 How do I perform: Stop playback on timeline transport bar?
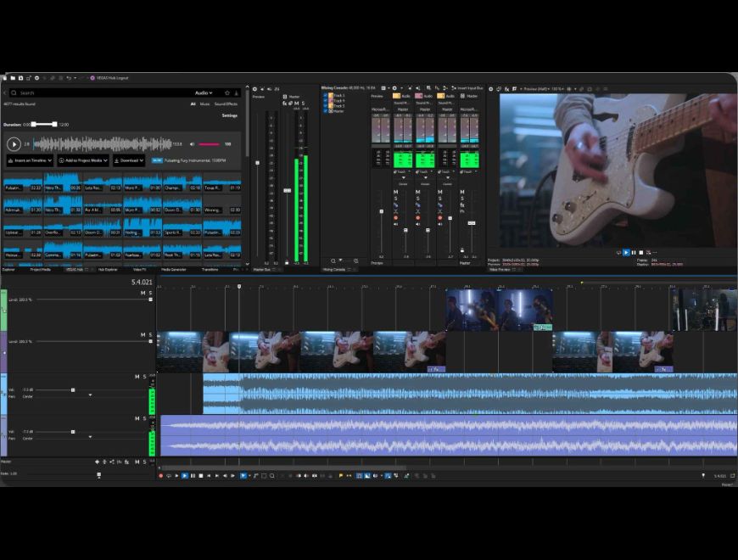[x=201, y=476]
